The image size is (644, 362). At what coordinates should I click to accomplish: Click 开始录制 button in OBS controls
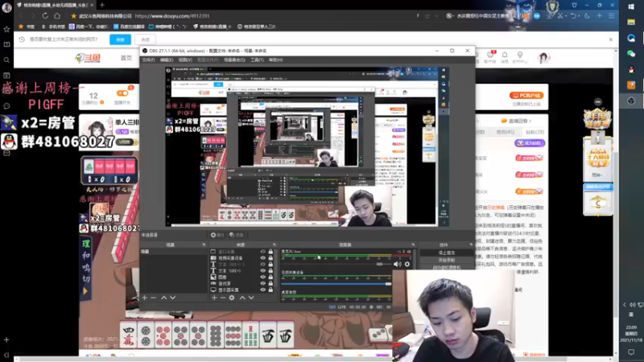tap(447, 260)
